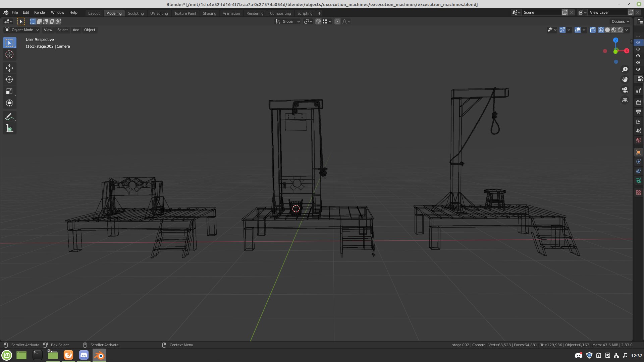Image resolution: width=644 pixels, height=362 pixels.
Task: Toggle X-ray display button
Action: [x=593, y=30]
